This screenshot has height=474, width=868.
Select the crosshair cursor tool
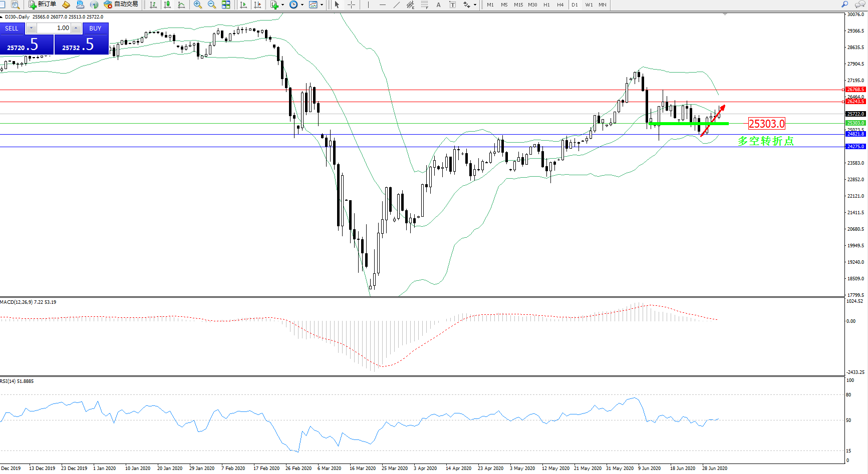point(352,5)
